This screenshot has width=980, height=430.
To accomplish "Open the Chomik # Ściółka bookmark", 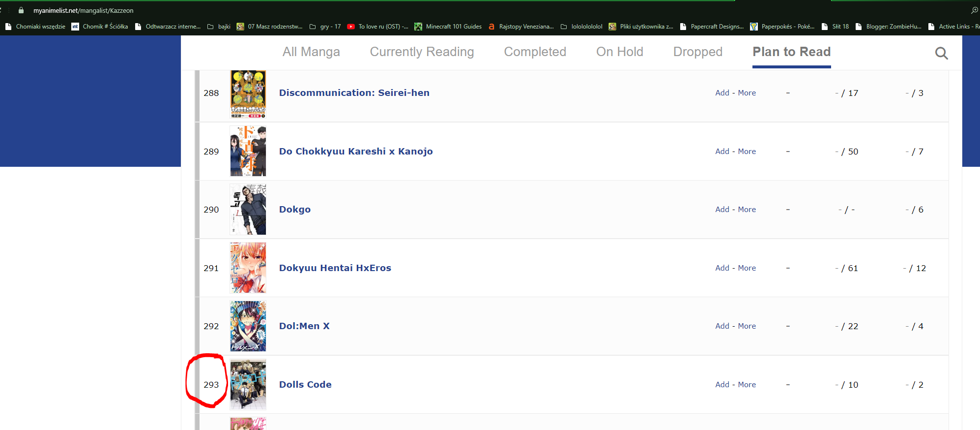I will click(x=100, y=27).
